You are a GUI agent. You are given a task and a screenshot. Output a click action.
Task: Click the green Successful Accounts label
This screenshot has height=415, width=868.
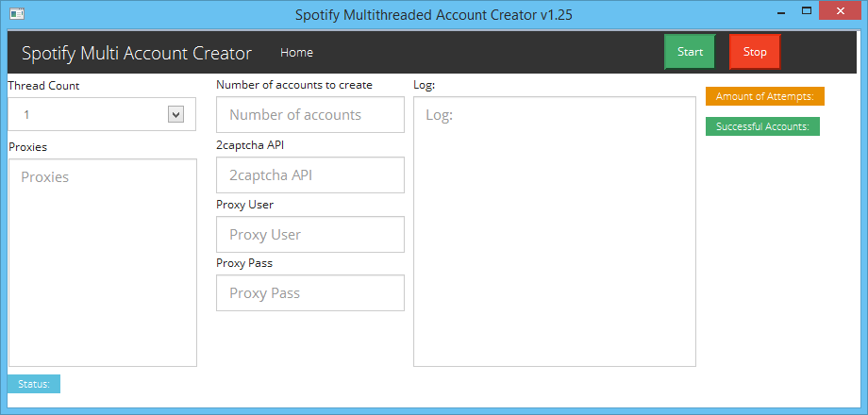[x=762, y=126]
